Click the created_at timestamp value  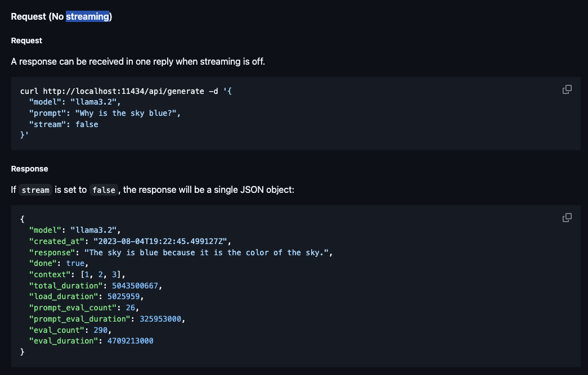(x=160, y=241)
